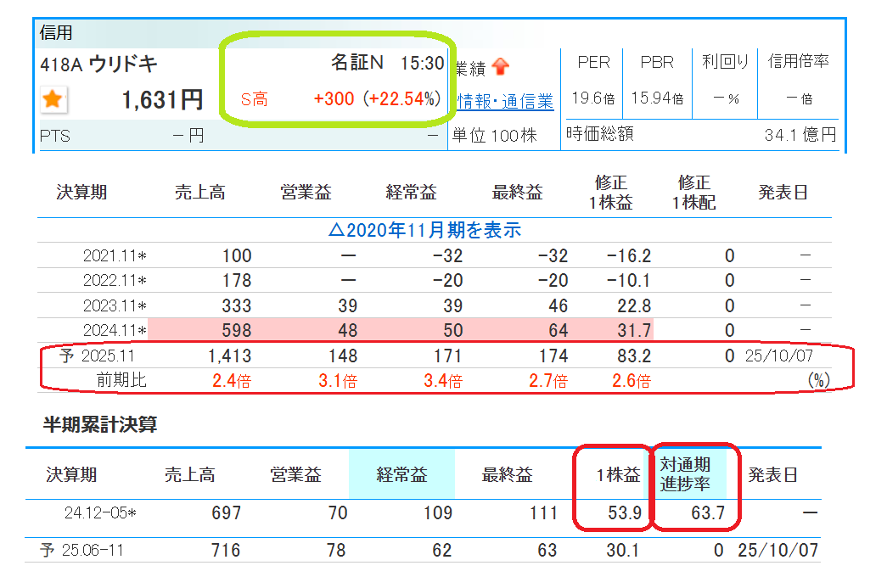Expand △2020年11月期を表示 to show earlier periods
Screen dimensions: 887x588
click(424, 230)
